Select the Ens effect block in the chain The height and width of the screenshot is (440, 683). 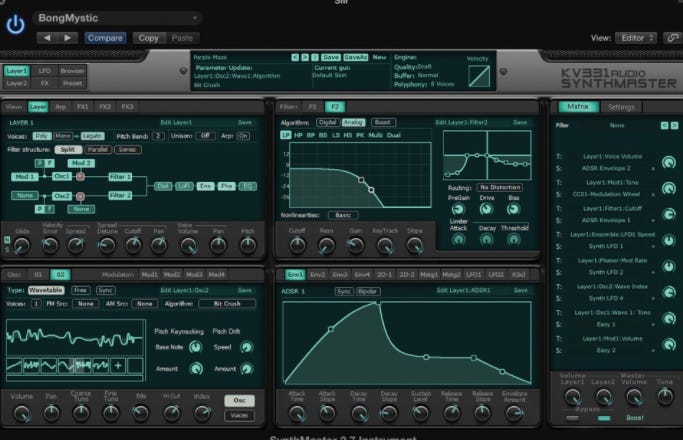(205, 186)
